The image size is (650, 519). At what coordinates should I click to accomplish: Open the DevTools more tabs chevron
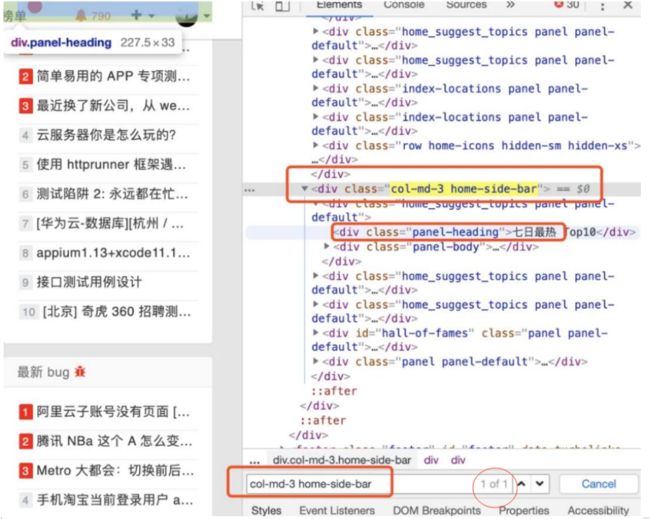point(510,5)
